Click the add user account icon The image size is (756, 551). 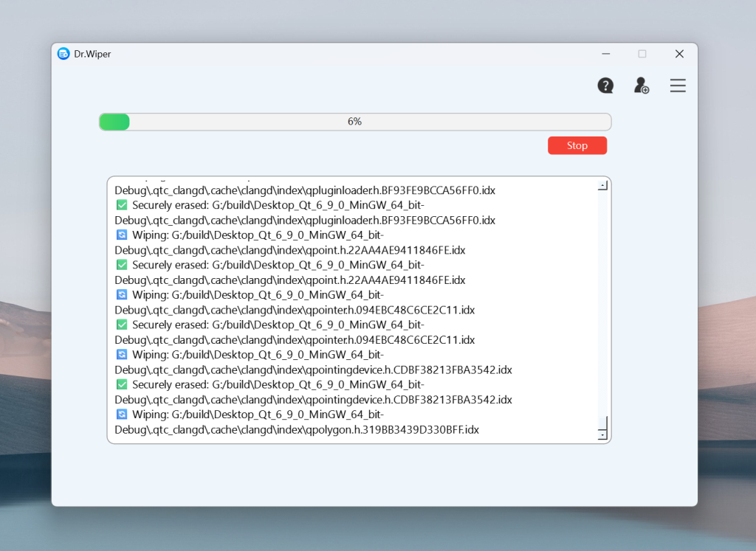[x=641, y=86]
